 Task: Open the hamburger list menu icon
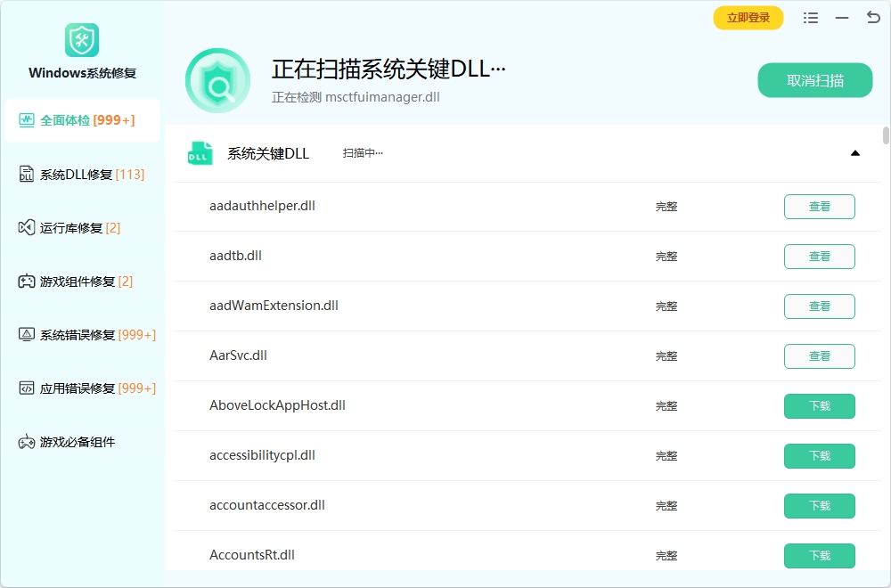810,18
